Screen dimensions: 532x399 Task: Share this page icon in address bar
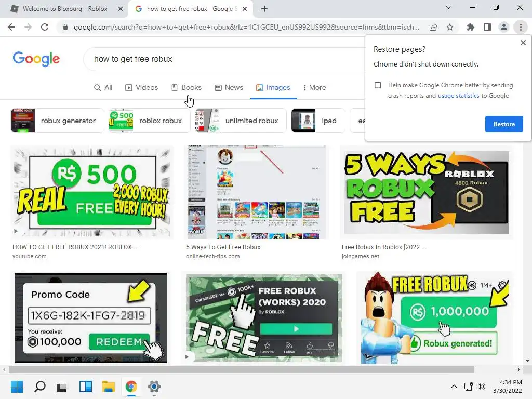tap(433, 27)
